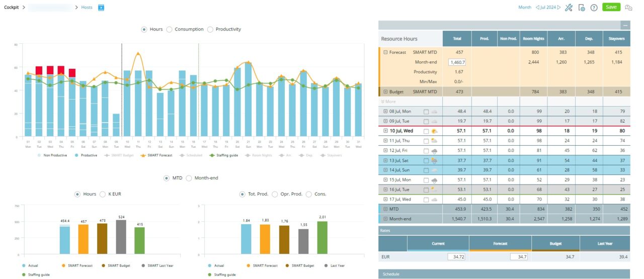Open the wrench and screwdriver tools icon
Screen dimensions: 644x279
point(569,8)
